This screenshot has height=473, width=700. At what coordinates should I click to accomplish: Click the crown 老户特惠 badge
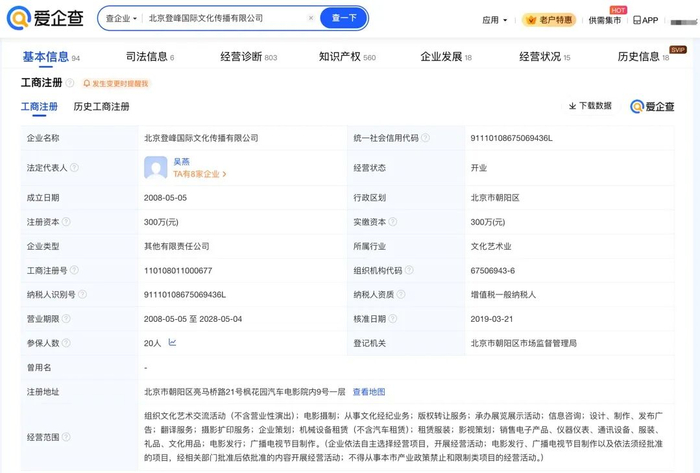coord(549,20)
